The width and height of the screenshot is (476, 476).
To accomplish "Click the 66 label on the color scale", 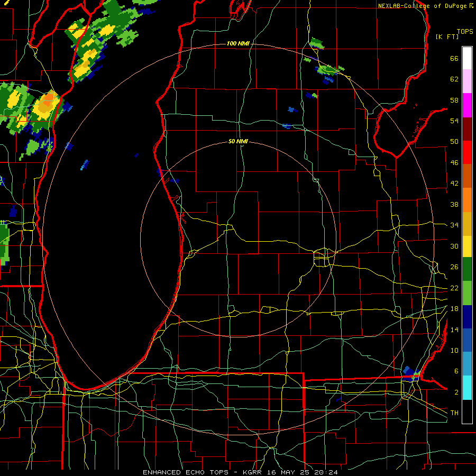I will point(454,58).
